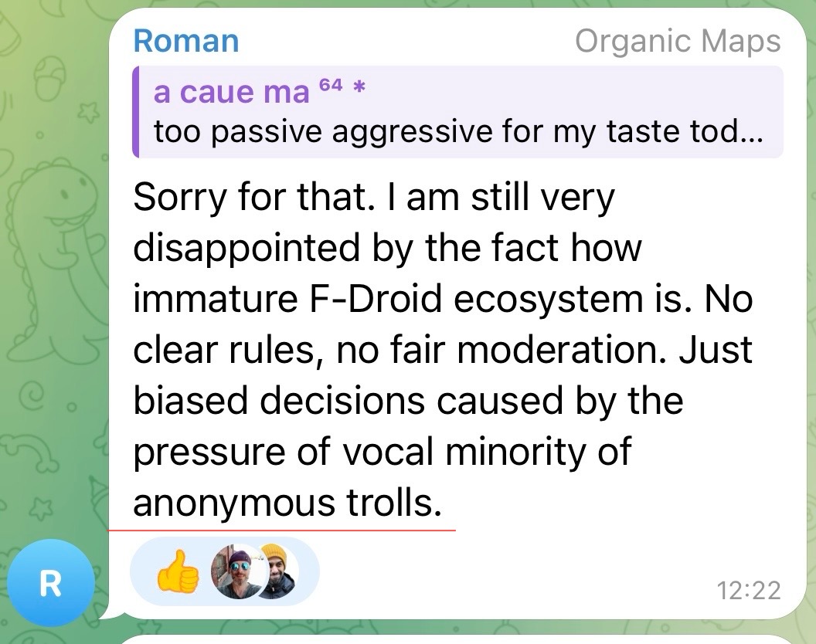
Task: Tap the 64 badge beside a caue ma
Action: coord(331,84)
